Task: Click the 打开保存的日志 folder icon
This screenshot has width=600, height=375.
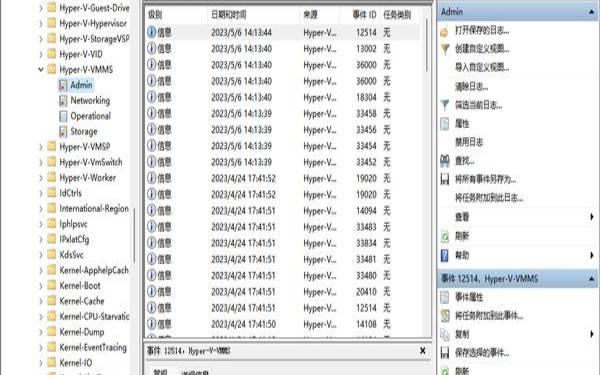Action: (x=445, y=31)
